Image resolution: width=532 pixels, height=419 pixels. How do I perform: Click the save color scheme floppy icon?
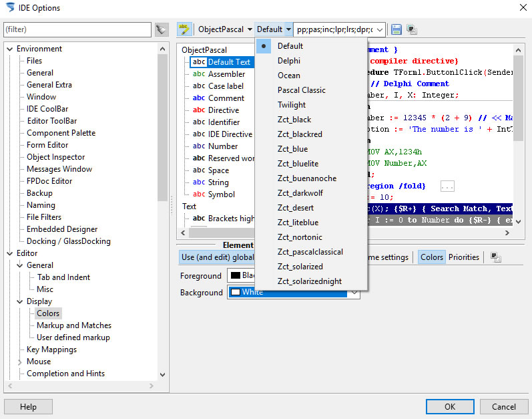click(396, 29)
